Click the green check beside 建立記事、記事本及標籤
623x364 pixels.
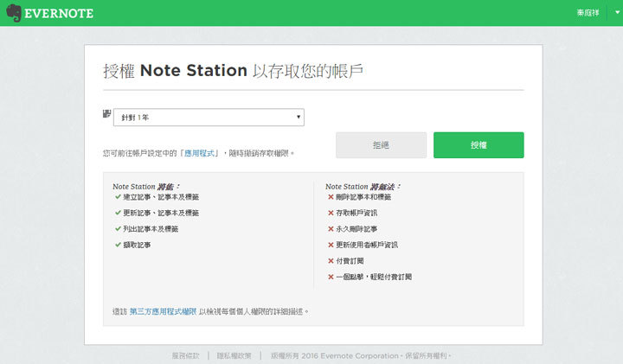click(117, 197)
